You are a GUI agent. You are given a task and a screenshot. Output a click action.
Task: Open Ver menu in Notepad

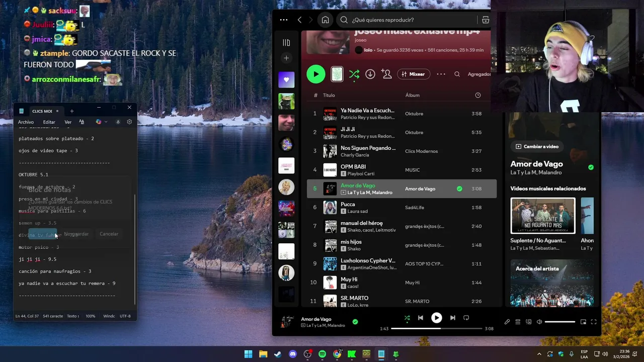(x=68, y=122)
